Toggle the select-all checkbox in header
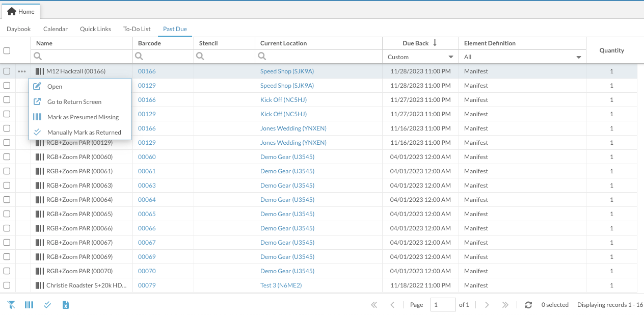This screenshot has width=644, height=315. pos(7,50)
